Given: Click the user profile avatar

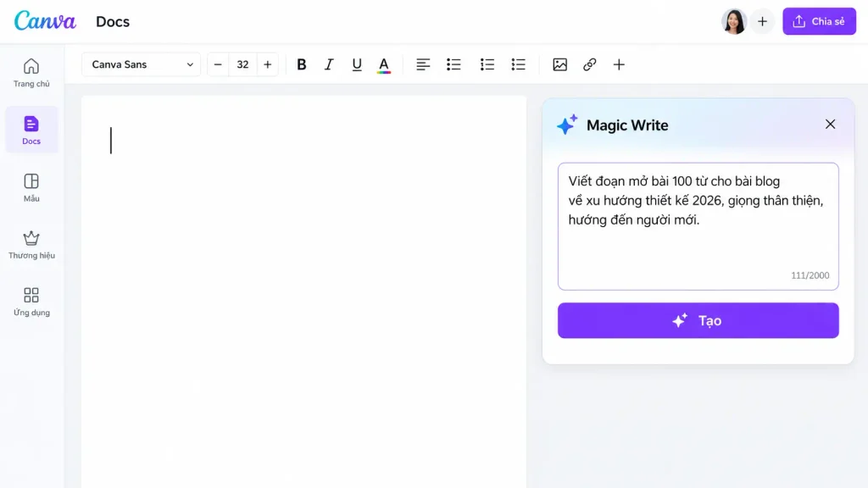Looking at the screenshot, I should [734, 21].
